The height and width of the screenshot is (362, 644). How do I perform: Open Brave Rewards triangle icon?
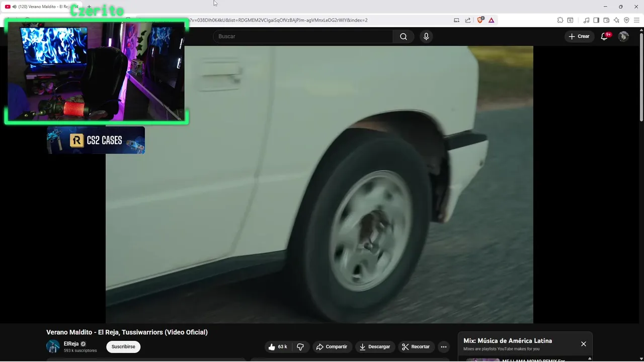click(x=491, y=20)
